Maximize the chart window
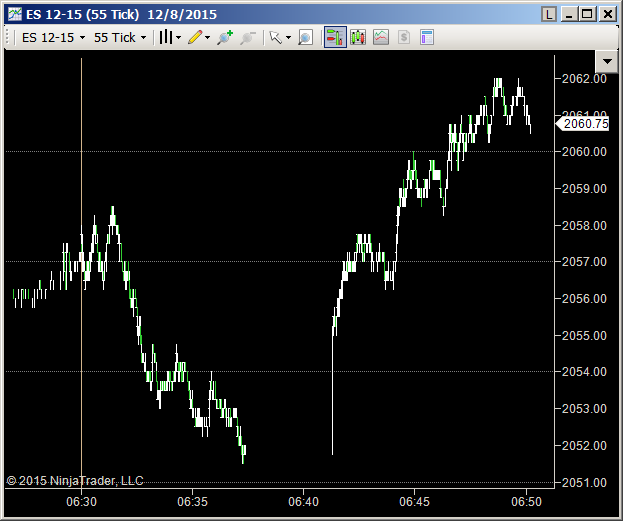The width and height of the screenshot is (623, 521). [587, 15]
